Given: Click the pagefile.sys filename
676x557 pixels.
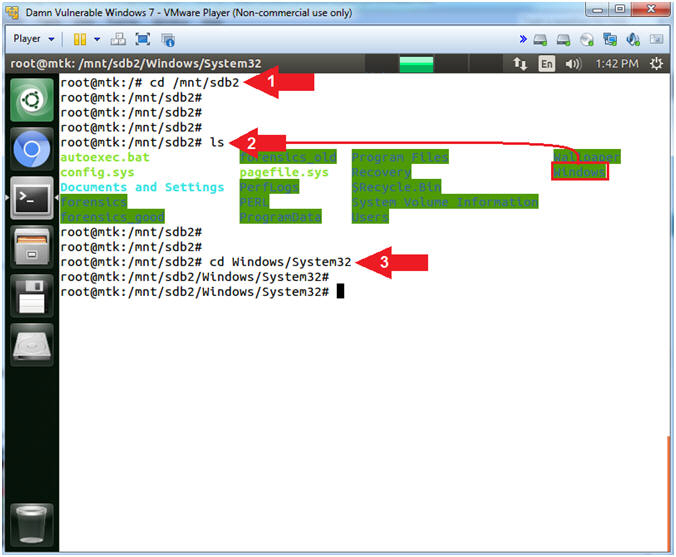Looking at the screenshot, I should click(284, 172).
